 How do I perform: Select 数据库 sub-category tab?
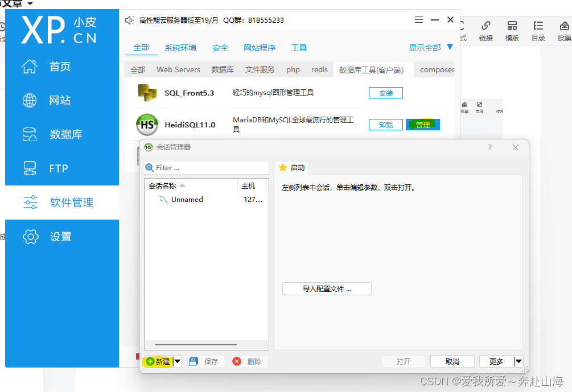coord(223,69)
